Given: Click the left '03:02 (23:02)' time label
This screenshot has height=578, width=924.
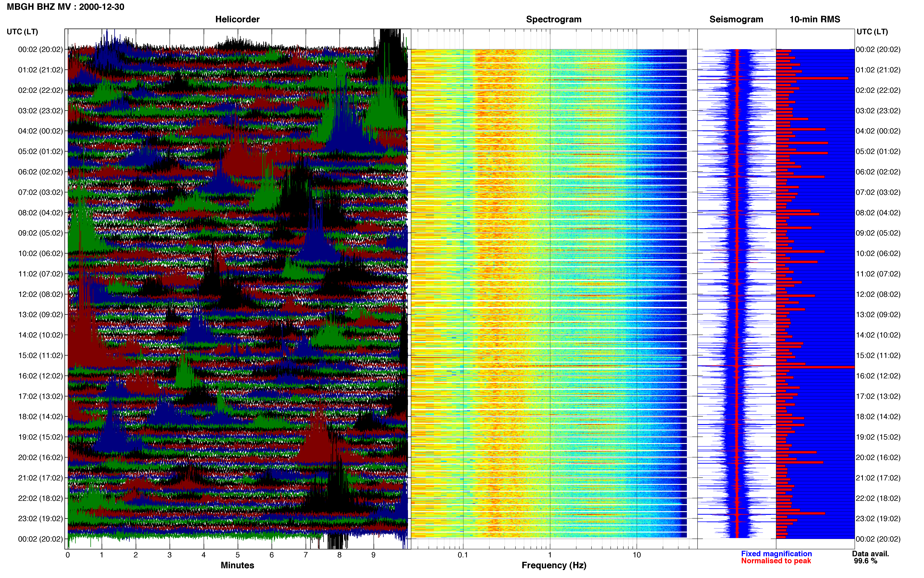Looking at the screenshot, I should click(41, 111).
